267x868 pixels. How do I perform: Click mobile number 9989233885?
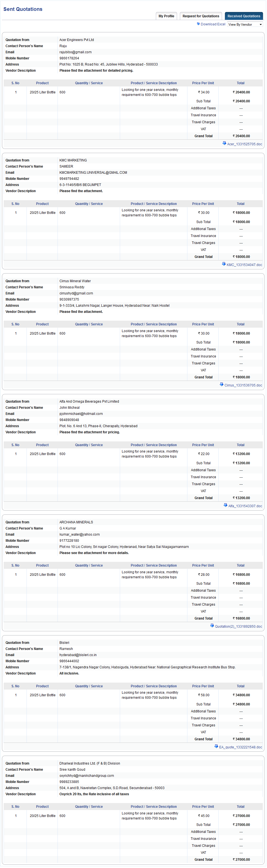tap(69, 782)
